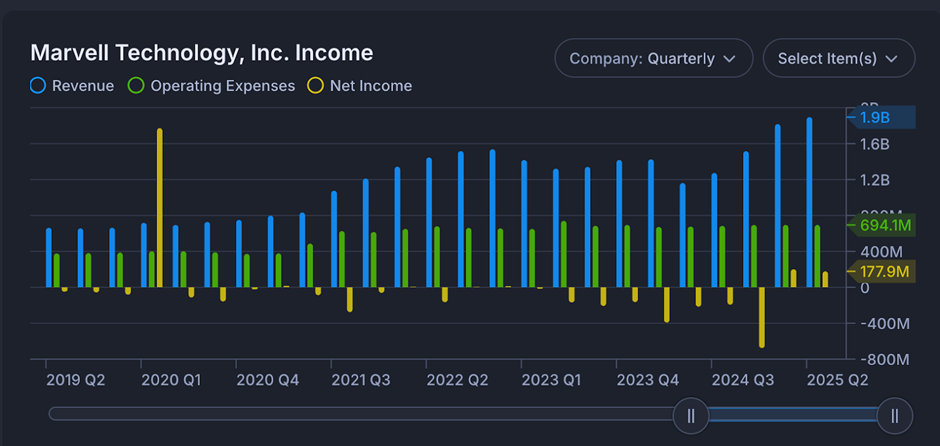
Task: Open the Select Item(s) dropdown
Action: (x=839, y=58)
